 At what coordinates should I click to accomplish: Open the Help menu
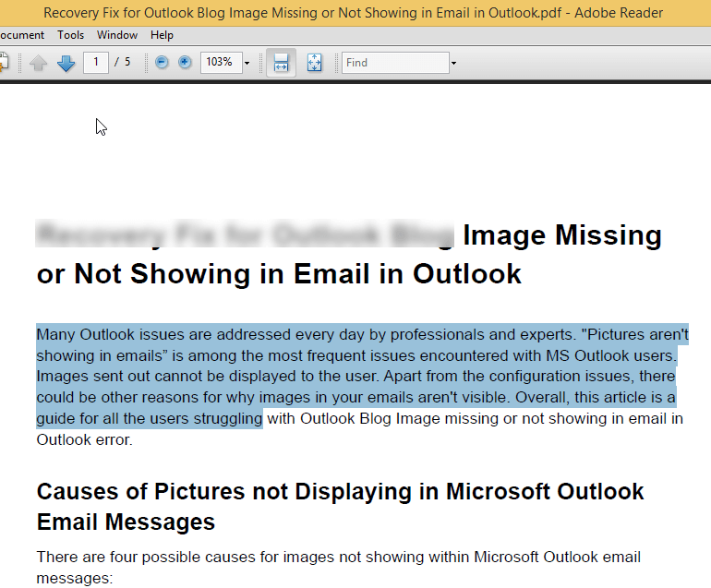162,35
